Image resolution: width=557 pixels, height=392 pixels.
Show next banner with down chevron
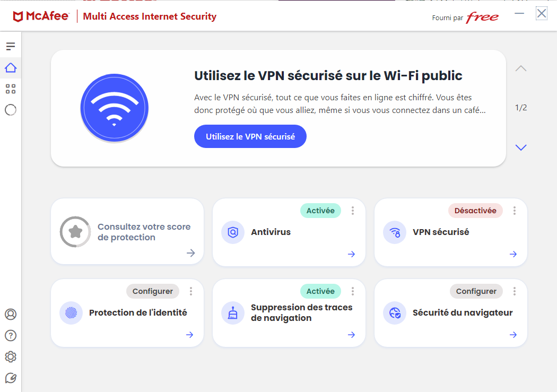[521, 147]
